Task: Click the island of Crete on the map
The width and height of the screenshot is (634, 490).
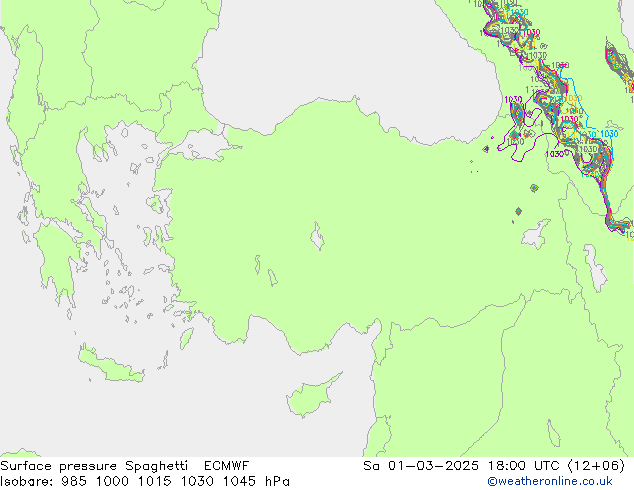Action: 110,365
